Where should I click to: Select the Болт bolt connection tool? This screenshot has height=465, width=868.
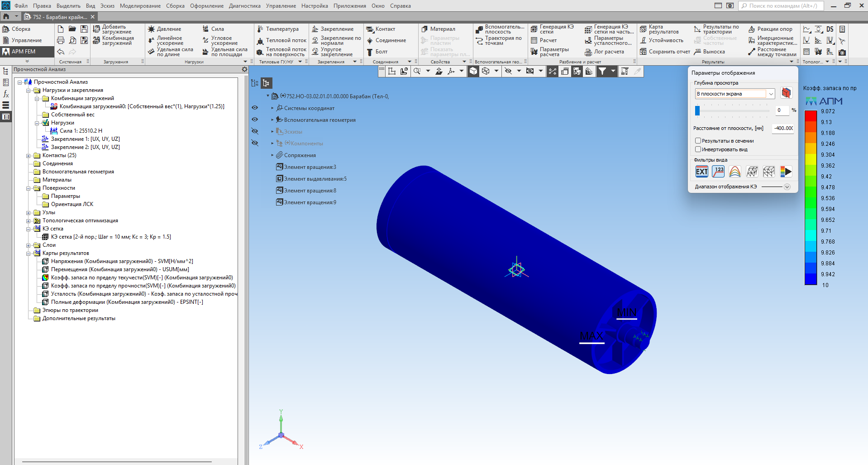[x=370, y=52]
